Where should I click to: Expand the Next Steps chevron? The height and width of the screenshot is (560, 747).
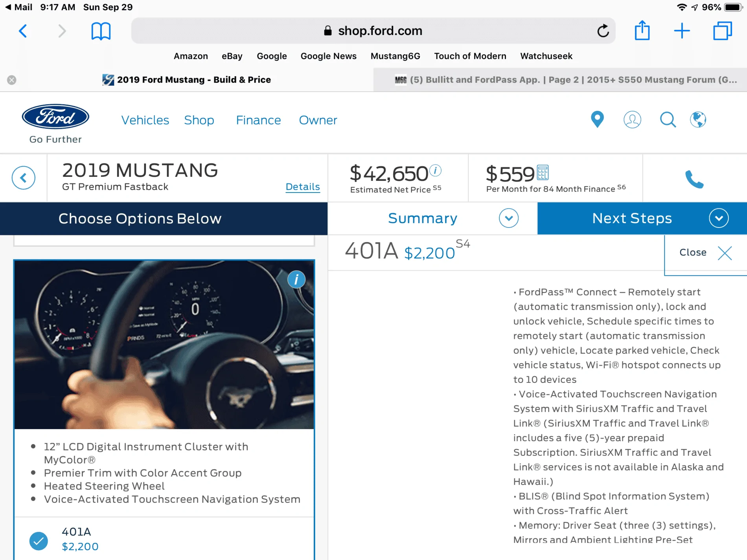pos(719,218)
